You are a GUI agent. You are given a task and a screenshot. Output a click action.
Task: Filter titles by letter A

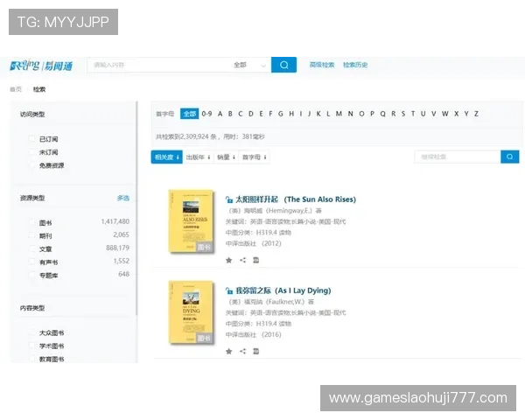[x=220, y=114]
